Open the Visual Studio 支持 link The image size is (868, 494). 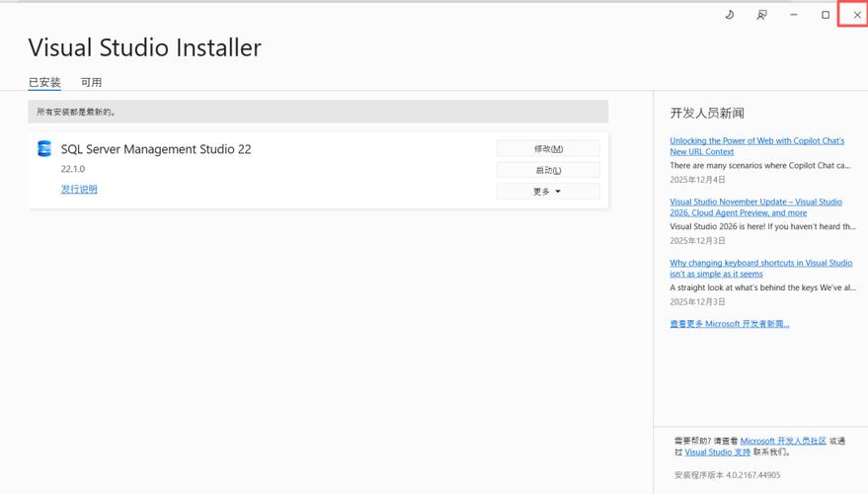[718, 452]
